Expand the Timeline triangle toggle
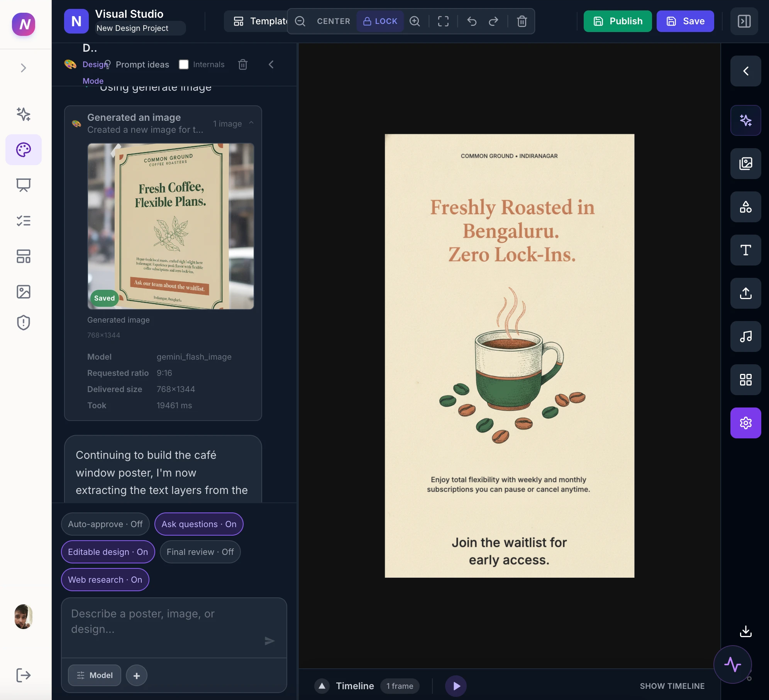The width and height of the screenshot is (769, 700). (322, 686)
